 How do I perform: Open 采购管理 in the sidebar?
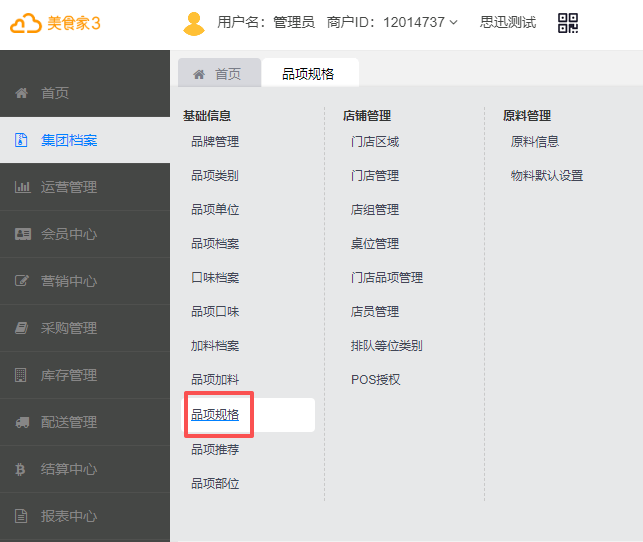click(x=68, y=328)
